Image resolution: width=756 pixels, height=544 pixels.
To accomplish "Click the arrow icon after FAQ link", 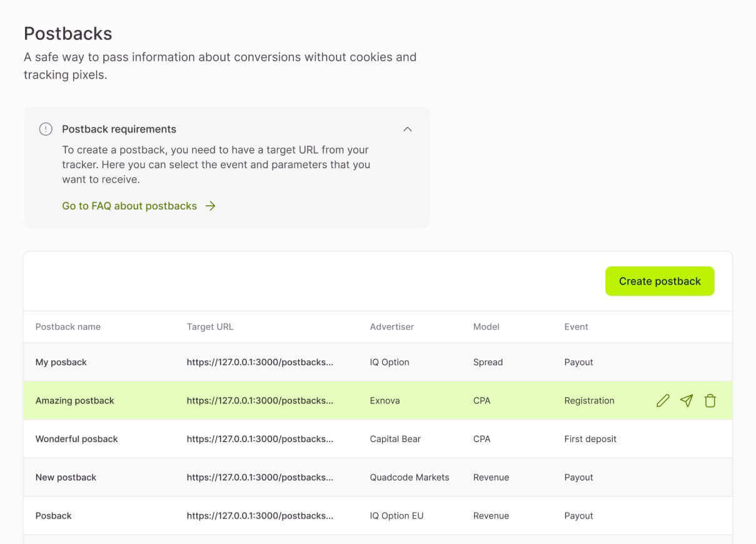I will 211,206.
